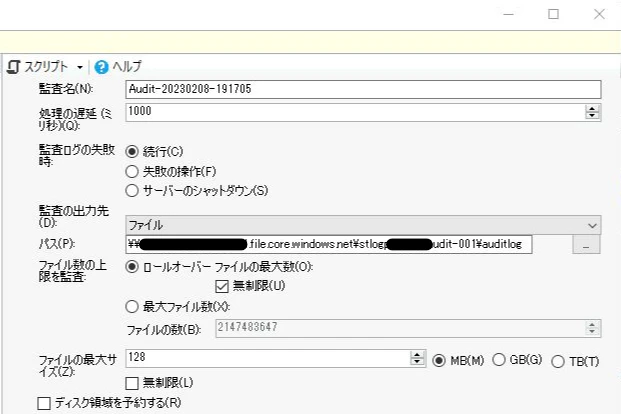This screenshot has height=414, width=621.
Task: Select GB(G) as file size unit
Action: point(499,360)
